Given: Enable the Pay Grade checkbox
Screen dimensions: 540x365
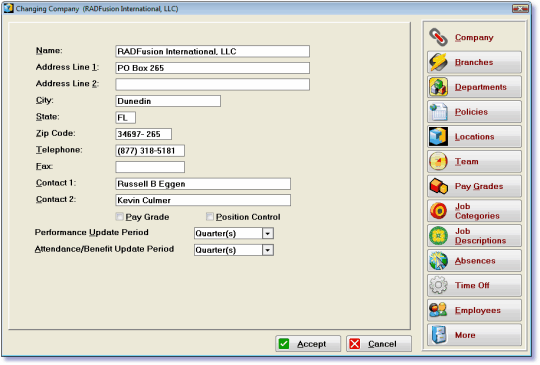Looking at the screenshot, I should 120,217.
